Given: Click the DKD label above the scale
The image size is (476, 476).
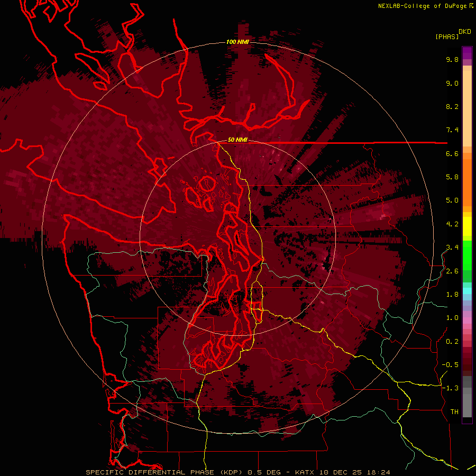Looking at the screenshot, I should (x=465, y=32).
